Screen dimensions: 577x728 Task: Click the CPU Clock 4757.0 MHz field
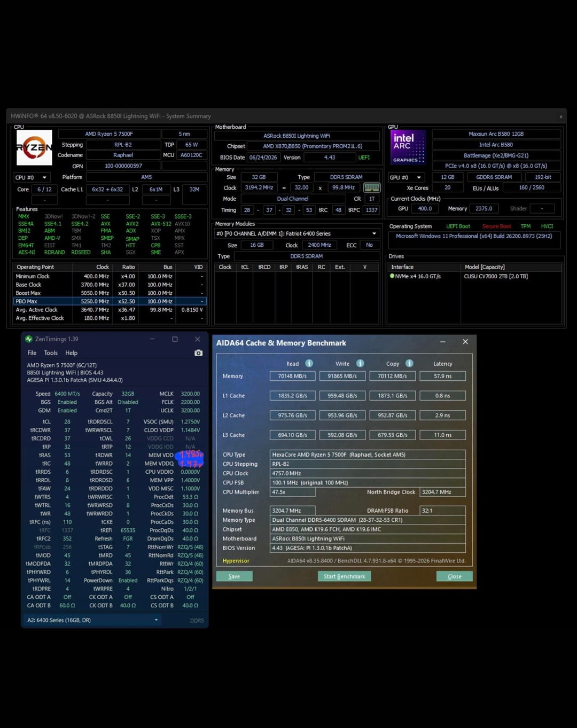click(368, 473)
